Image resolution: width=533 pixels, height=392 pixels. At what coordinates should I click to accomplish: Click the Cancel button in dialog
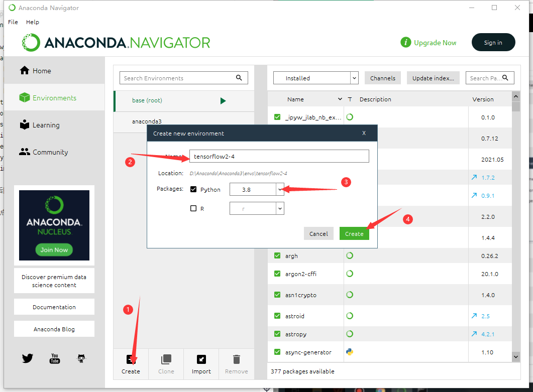[318, 233]
